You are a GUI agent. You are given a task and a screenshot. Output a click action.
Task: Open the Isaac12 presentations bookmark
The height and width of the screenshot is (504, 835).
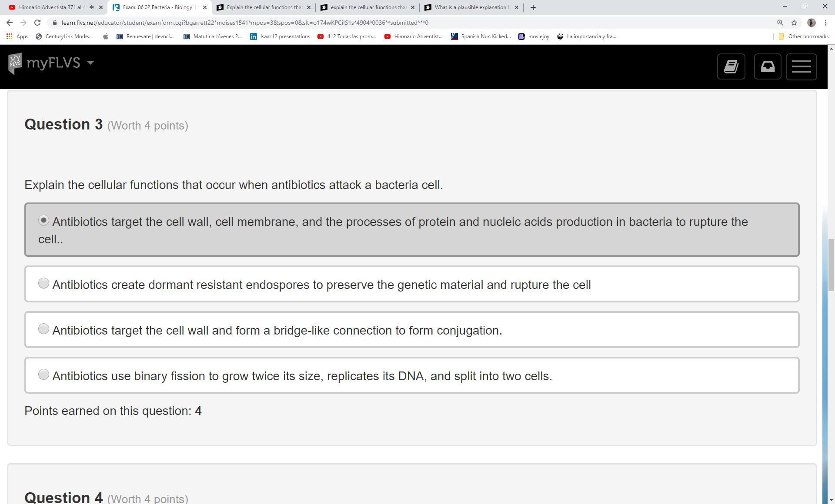[280, 36]
